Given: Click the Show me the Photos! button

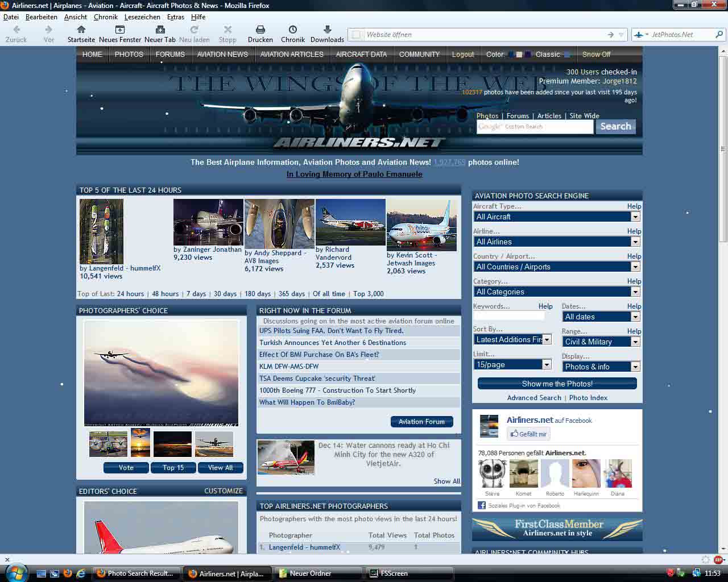Looking at the screenshot, I should (x=557, y=384).
